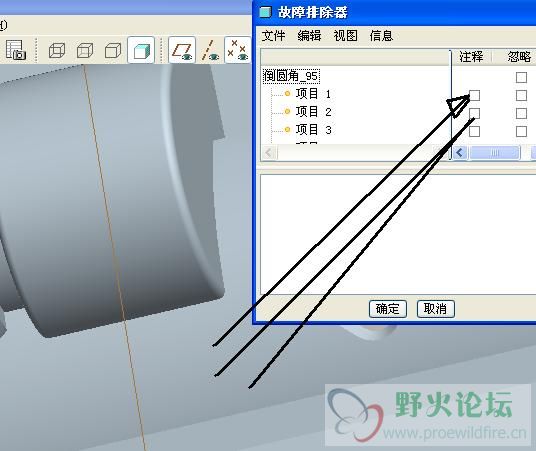Toggle datum axis display icon

tap(210, 51)
